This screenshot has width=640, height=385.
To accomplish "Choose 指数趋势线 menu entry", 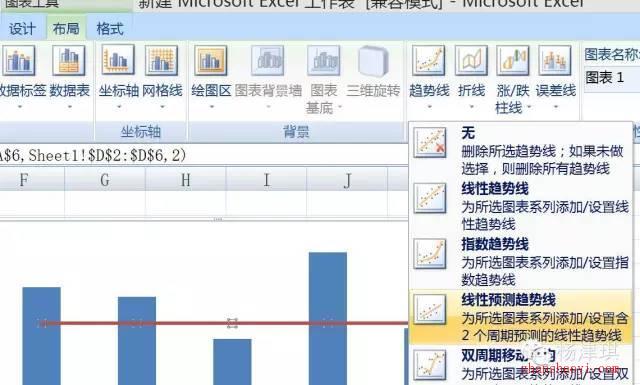I will (521, 262).
